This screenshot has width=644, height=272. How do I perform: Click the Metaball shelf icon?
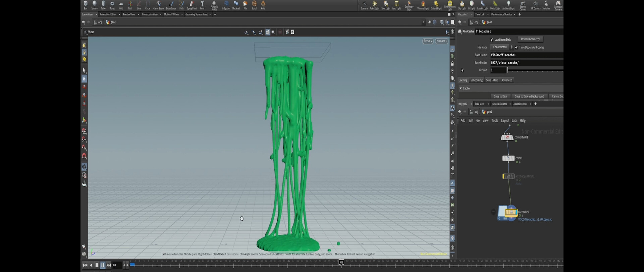[x=236, y=5]
